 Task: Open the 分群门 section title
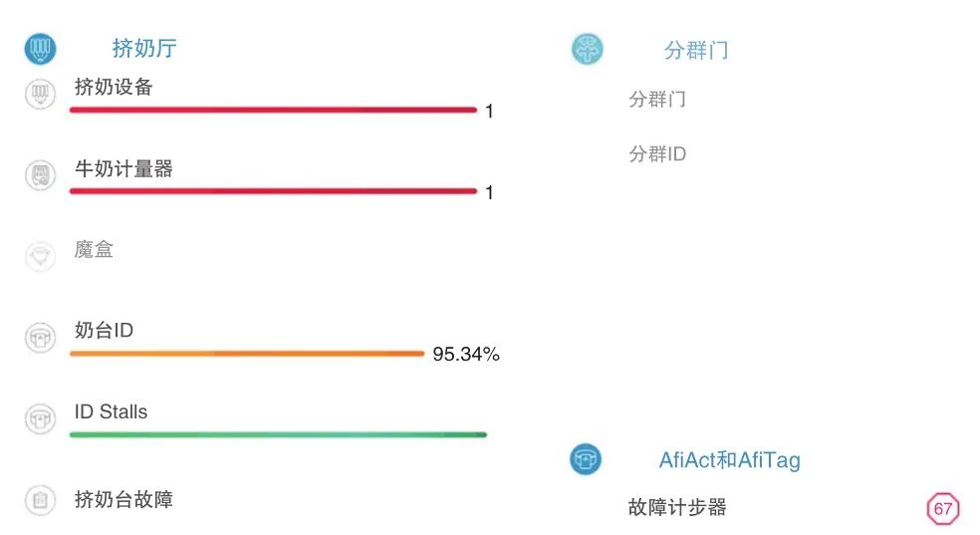[696, 50]
